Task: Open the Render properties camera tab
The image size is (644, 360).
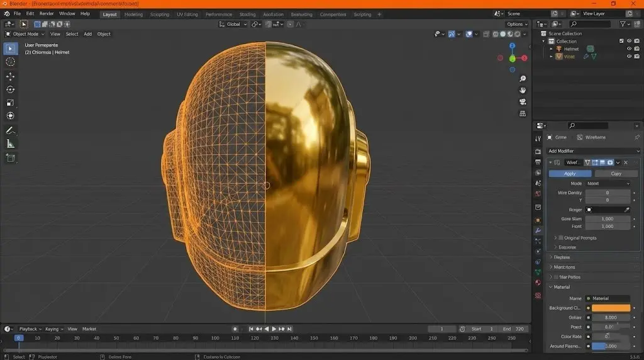Action: 538,152
